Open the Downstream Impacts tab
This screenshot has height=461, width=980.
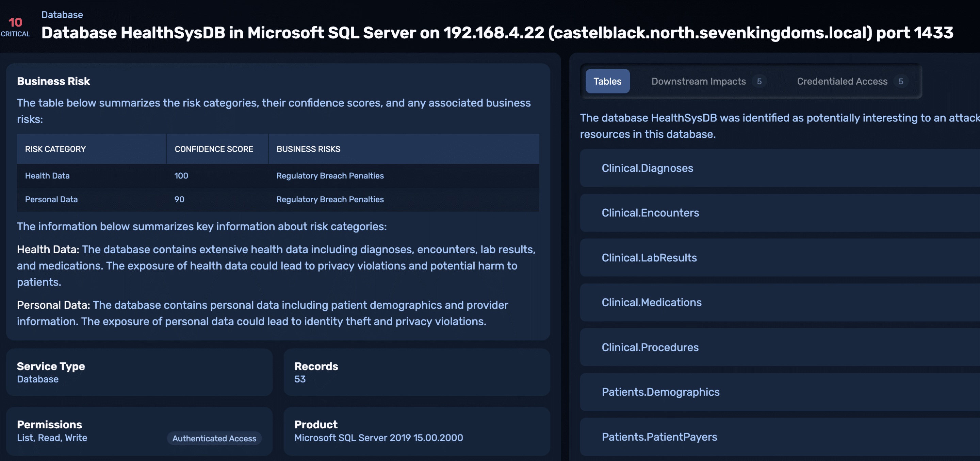698,81
